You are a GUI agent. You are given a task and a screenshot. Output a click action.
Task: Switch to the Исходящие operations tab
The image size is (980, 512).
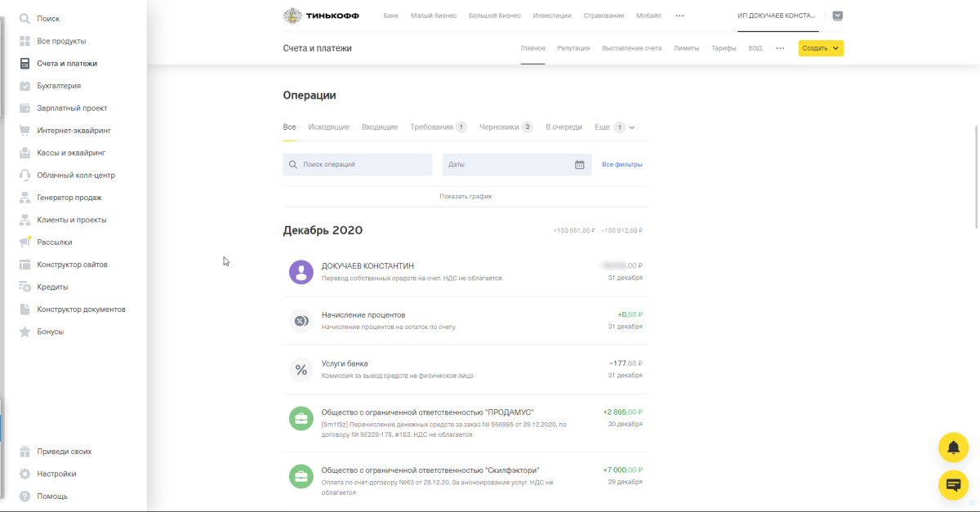(x=329, y=127)
